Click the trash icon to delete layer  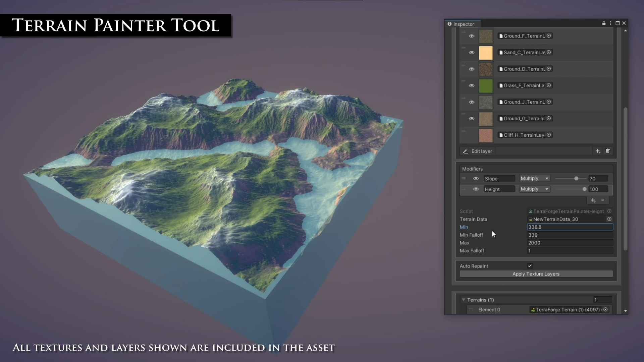[608, 151]
